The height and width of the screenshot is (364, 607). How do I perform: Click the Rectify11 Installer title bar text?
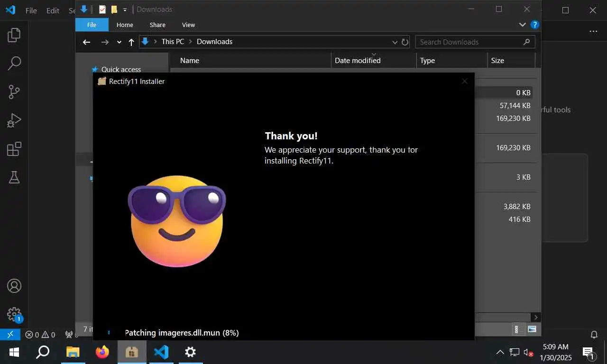pos(137,82)
